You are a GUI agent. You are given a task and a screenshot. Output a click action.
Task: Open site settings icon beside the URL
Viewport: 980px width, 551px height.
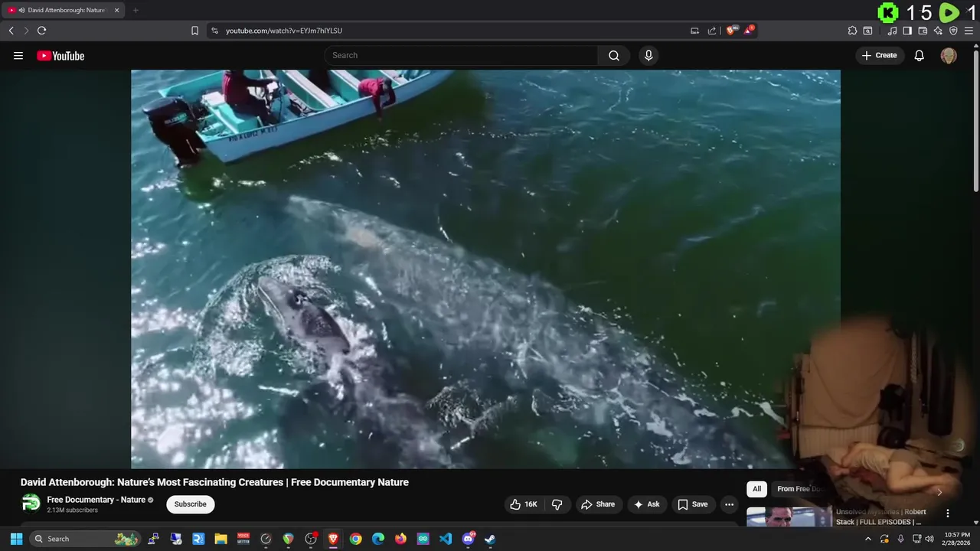click(x=214, y=31)
